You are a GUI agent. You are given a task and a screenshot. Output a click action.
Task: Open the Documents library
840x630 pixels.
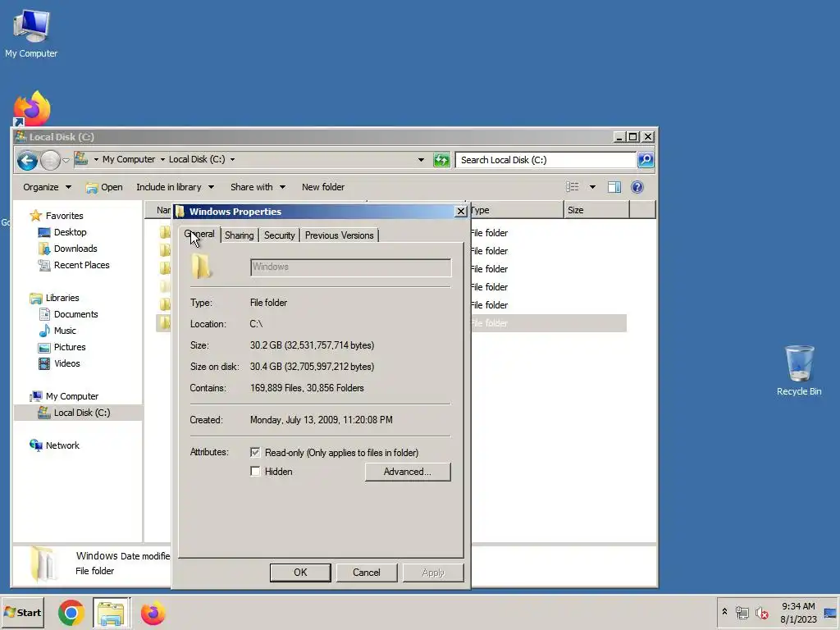(x=75, y=314)
